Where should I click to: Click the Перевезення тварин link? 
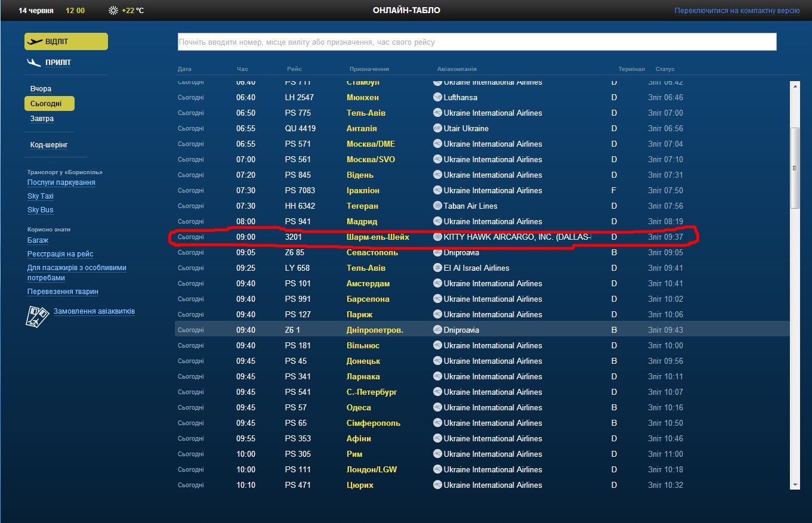coord(63,292)
